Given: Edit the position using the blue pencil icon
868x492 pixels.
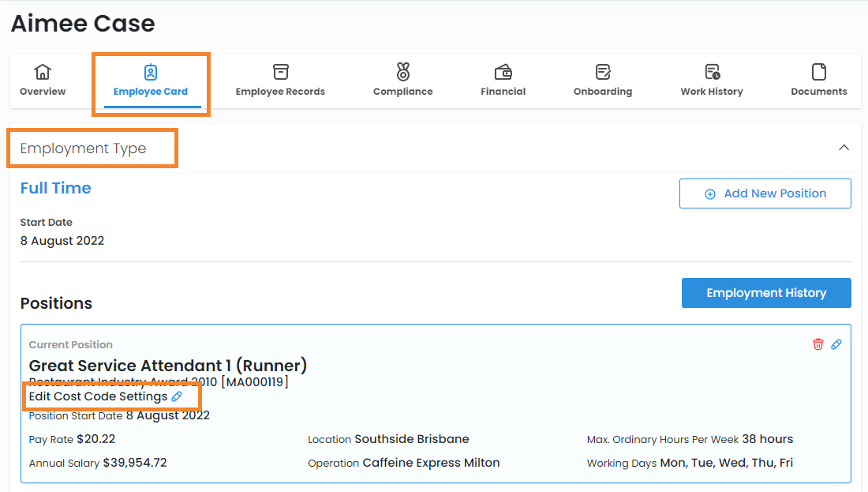Looking at the screenshot, I should 836,344.
